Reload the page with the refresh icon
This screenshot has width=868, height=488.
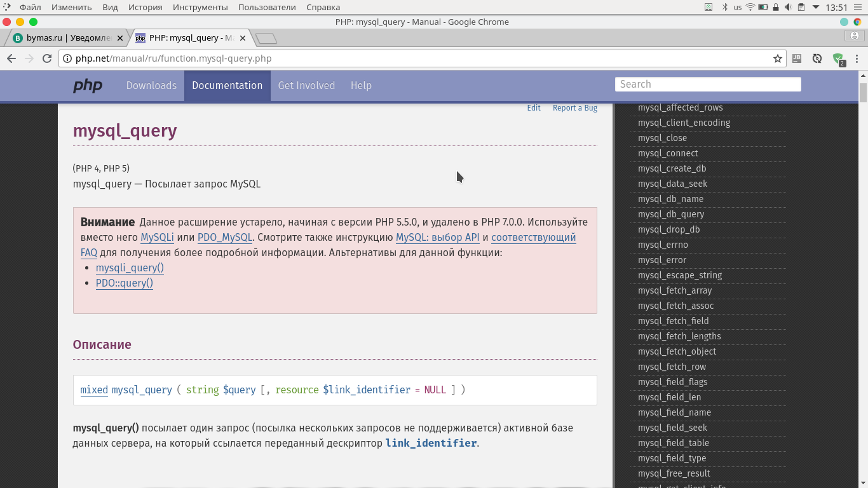[47, 58]
